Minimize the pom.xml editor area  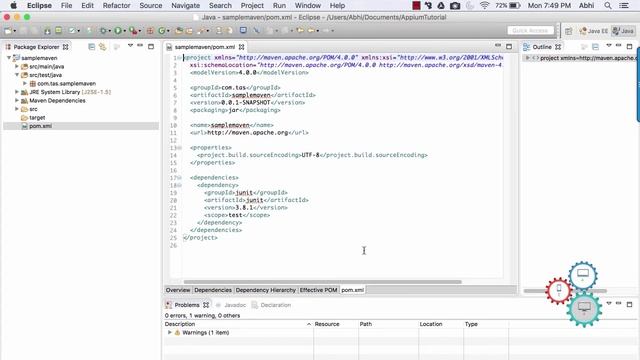pyautogui.click(x=498, y=46)
